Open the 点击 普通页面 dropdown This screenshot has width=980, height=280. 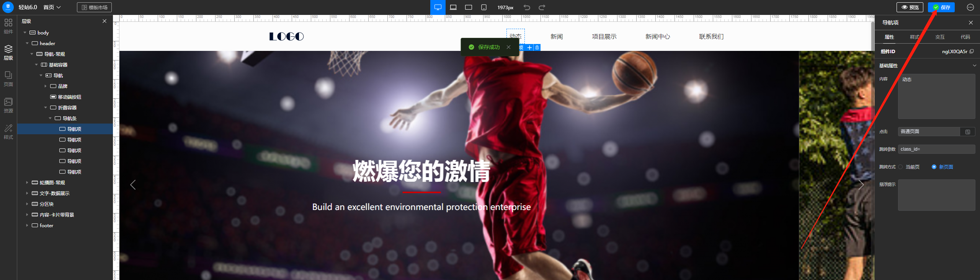[x=929, y=132]
